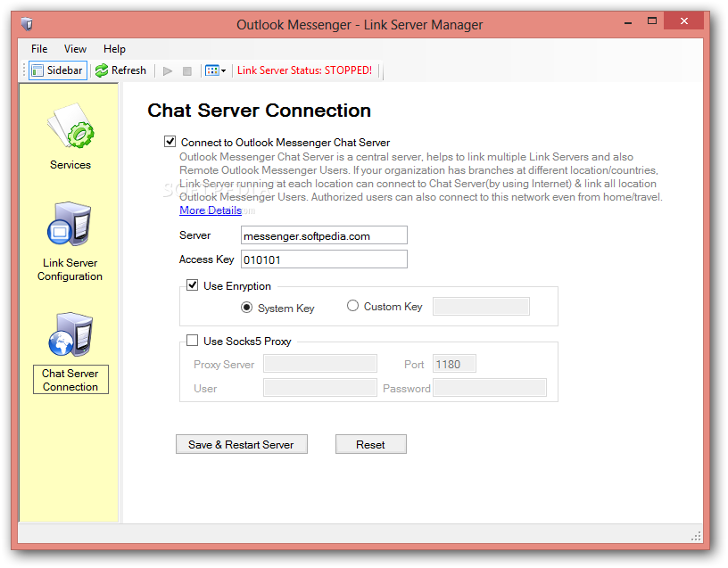Focus the Server address field
The image size is (728, 568).
324,235
